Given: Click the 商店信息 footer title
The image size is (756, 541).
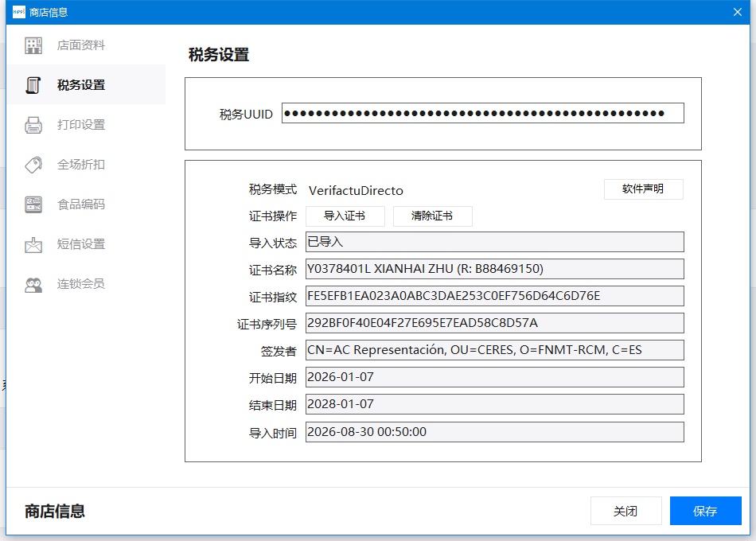Looking at the screenshot, I should pyautogui.click(x=55, y=511).
